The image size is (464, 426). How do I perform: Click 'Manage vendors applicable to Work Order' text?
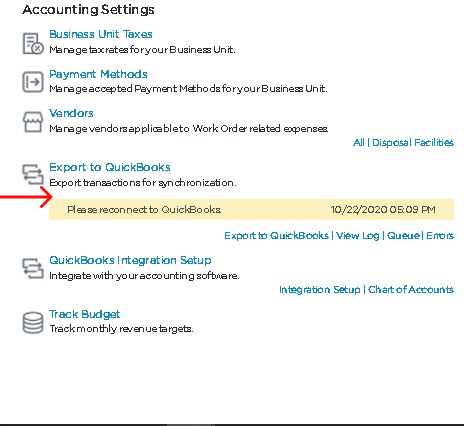pos(189,129)
